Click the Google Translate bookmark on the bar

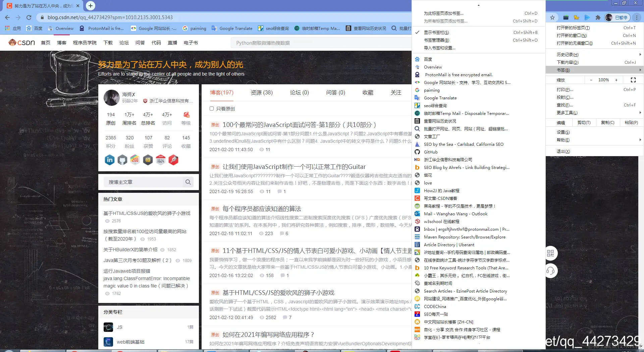click(232, 29)
